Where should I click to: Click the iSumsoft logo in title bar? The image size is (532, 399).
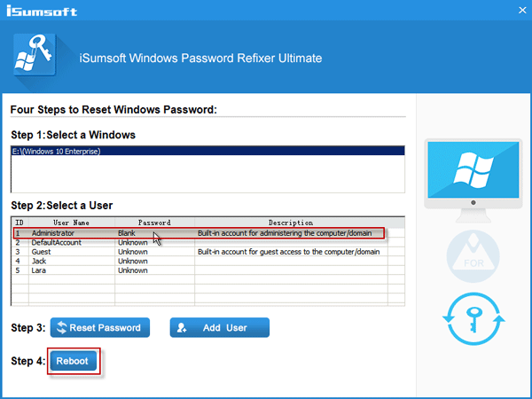42,11
